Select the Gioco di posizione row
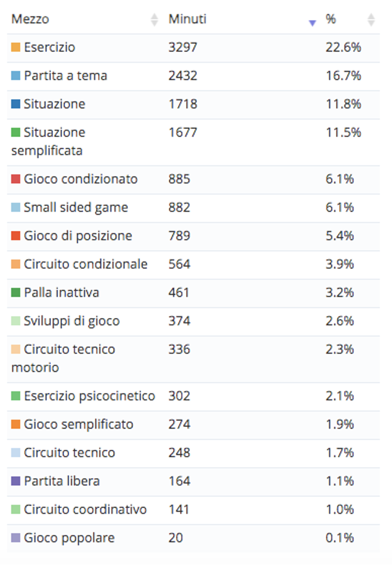Screen dimensions: 392x565 point(194,237)
